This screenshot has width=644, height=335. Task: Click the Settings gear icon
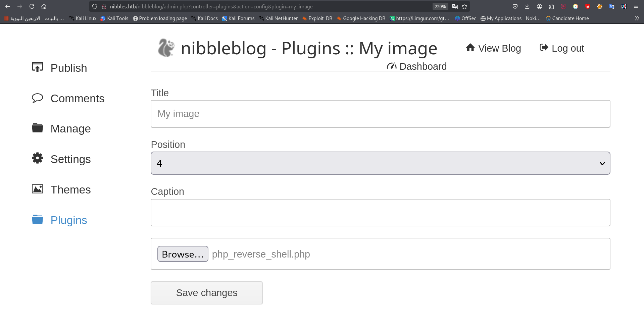coord(37,158)
